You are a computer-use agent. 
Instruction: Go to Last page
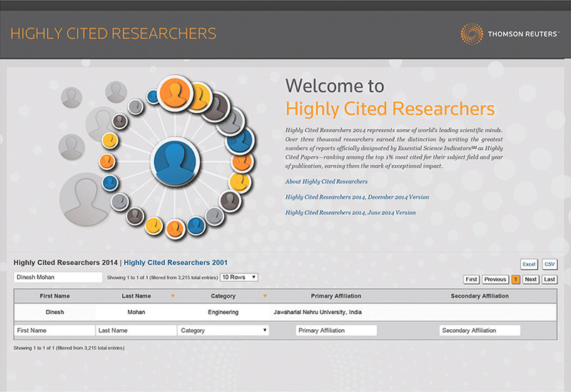pos(550,279)
